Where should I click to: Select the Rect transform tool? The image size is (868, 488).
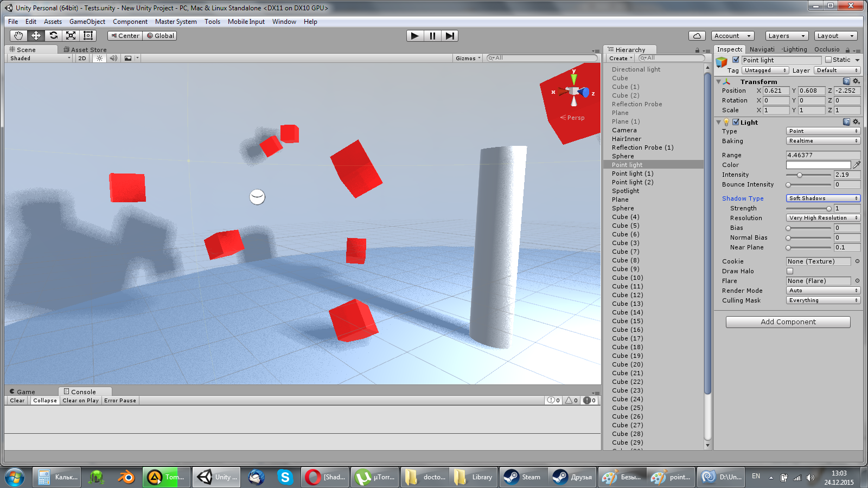(88, 36)
